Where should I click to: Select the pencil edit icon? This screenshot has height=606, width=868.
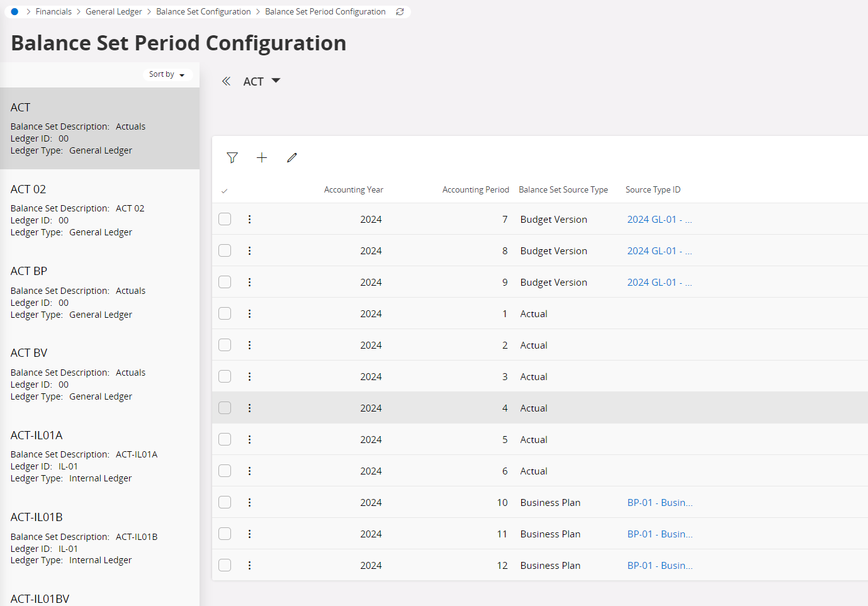point(291,157)
